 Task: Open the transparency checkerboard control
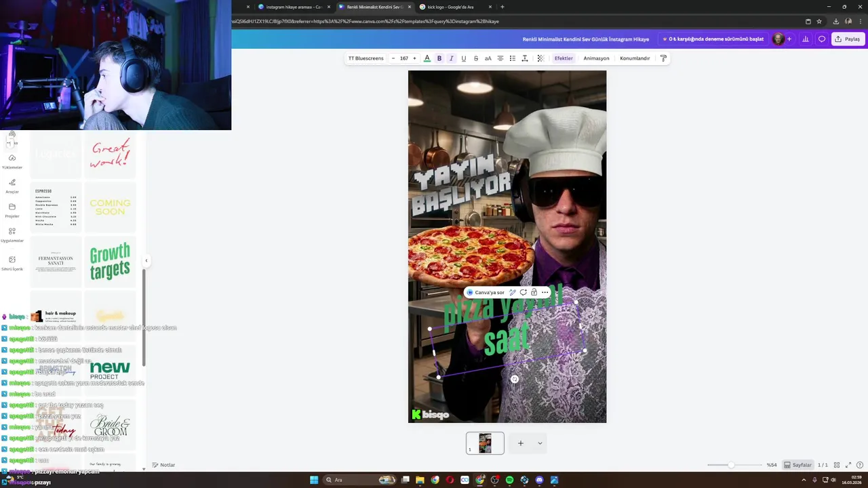540,58
